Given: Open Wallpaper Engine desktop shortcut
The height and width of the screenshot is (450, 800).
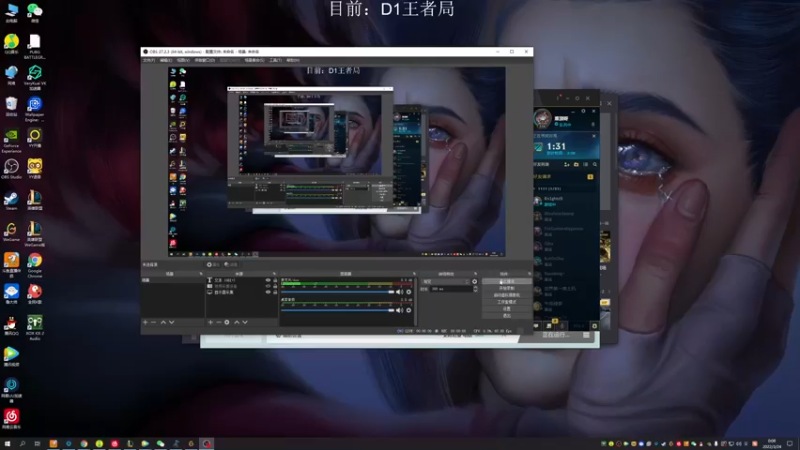Looking at the screenshot, I should 35,110.
